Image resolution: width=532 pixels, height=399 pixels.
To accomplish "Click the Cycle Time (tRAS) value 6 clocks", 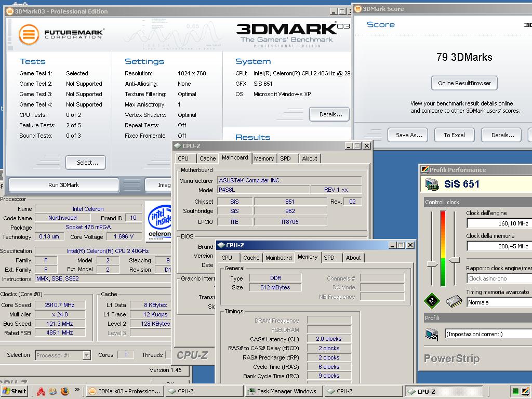I will pyautogui.click(x=329, y=367).
